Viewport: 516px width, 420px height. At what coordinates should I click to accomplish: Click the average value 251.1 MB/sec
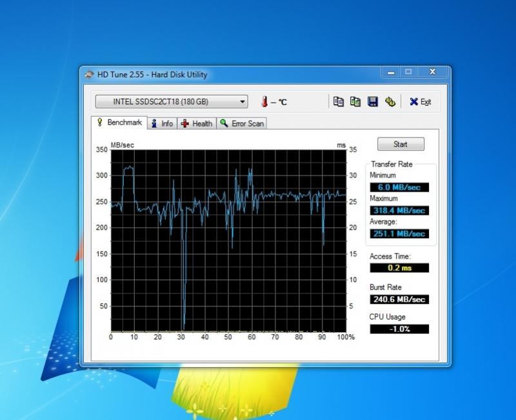[x=399, y=234]
